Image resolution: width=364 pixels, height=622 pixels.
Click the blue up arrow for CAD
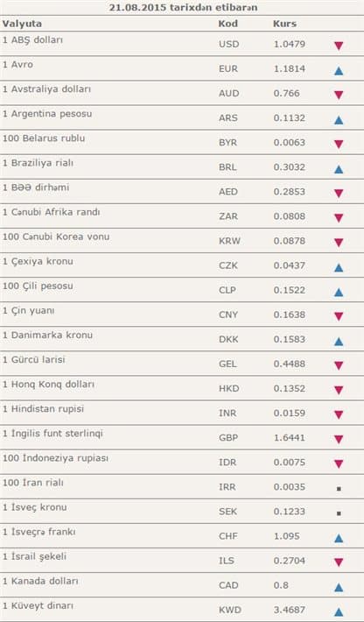point(339,587)
